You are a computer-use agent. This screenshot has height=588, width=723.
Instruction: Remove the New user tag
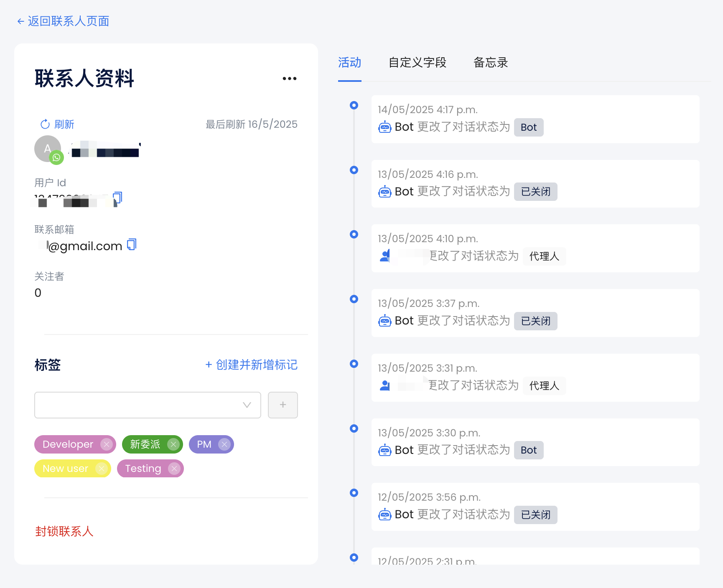101,469
